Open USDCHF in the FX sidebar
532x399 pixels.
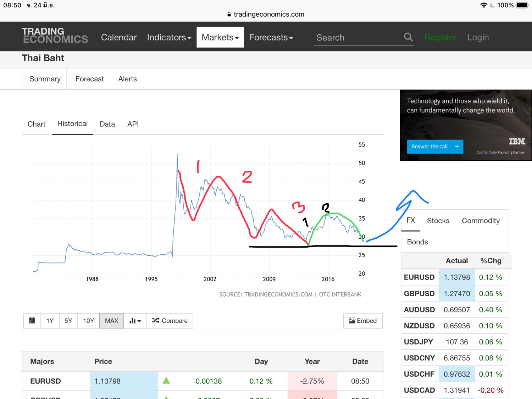coord(419,374)
